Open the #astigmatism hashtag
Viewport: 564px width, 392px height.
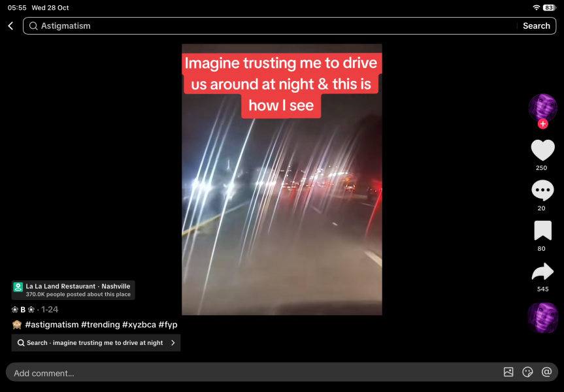tap(52, 325)
